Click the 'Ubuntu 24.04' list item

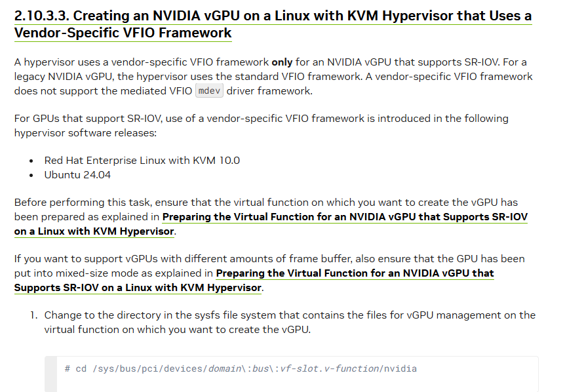click(x=77, y=175)
